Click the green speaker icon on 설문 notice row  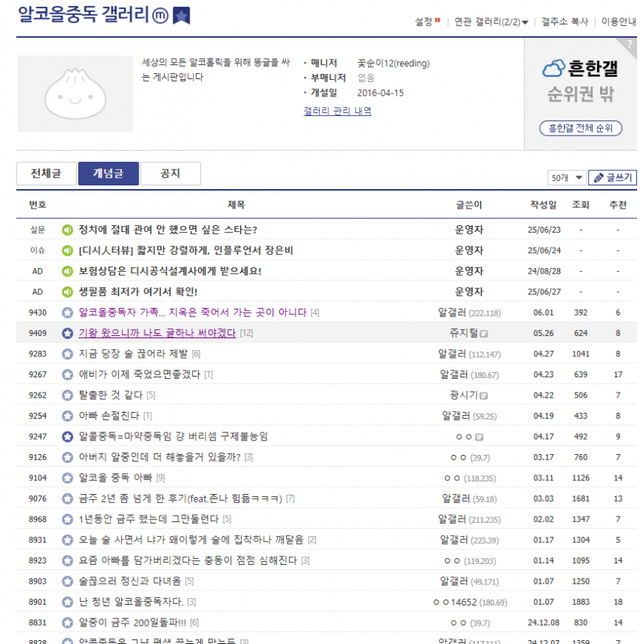(67, 229)
